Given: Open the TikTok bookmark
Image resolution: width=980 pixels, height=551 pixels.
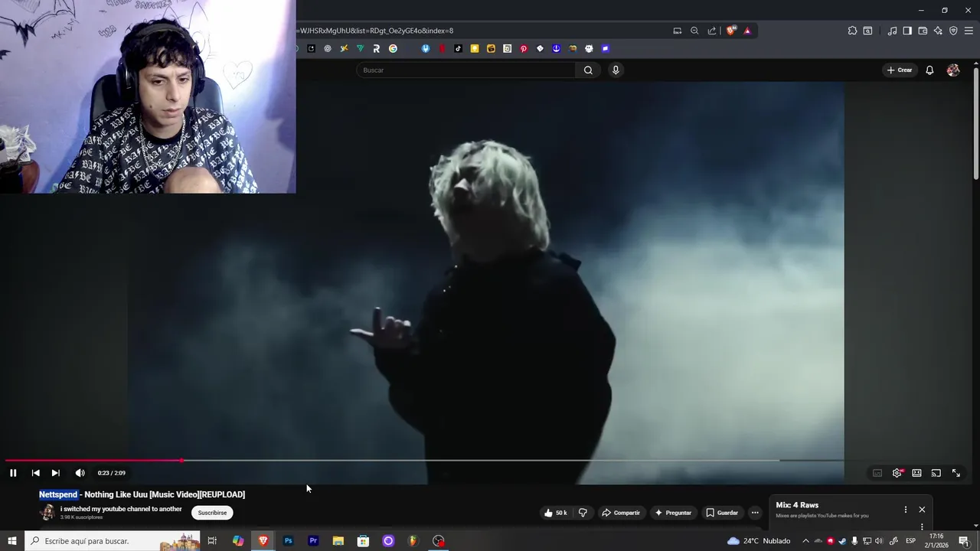Looking at the screenshot, I should 458,48.
